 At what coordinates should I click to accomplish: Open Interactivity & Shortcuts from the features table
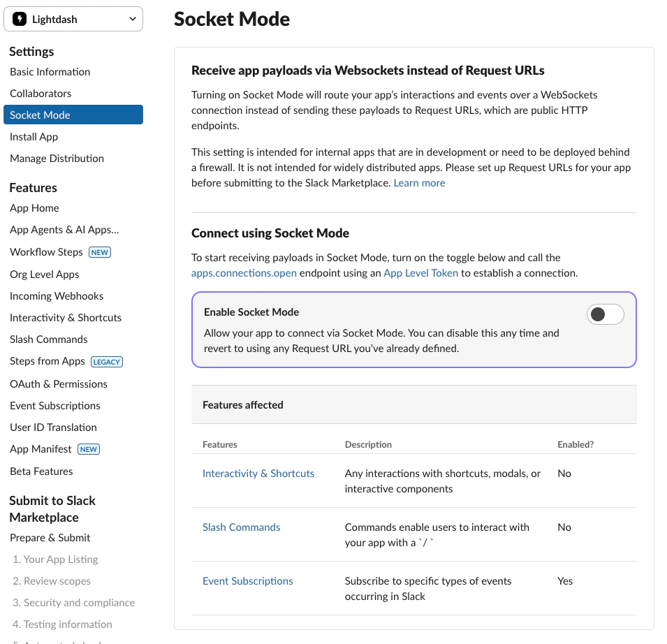click(258, 473)
